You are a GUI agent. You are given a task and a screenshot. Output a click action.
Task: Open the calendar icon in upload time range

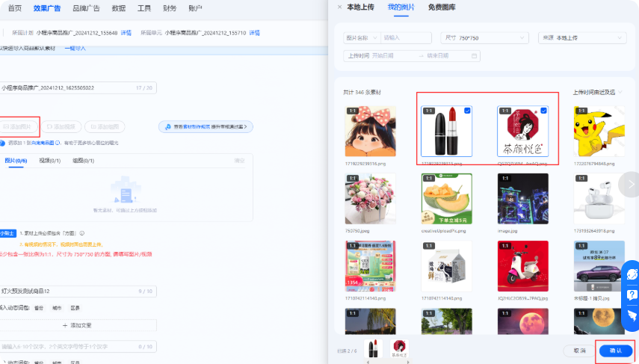coord(474,56)
